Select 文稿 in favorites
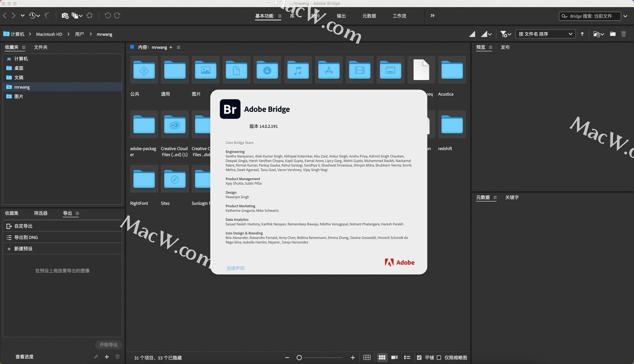The width and height of the screenshot is (634, 364). (x=62, y=78)
